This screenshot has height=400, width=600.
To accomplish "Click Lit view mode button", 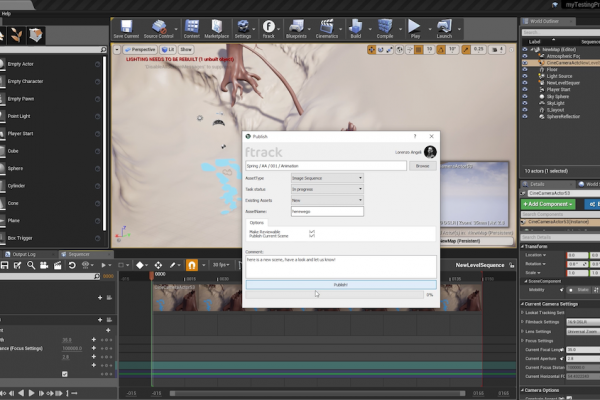I will pyautogui.click(x=168, y=50).
